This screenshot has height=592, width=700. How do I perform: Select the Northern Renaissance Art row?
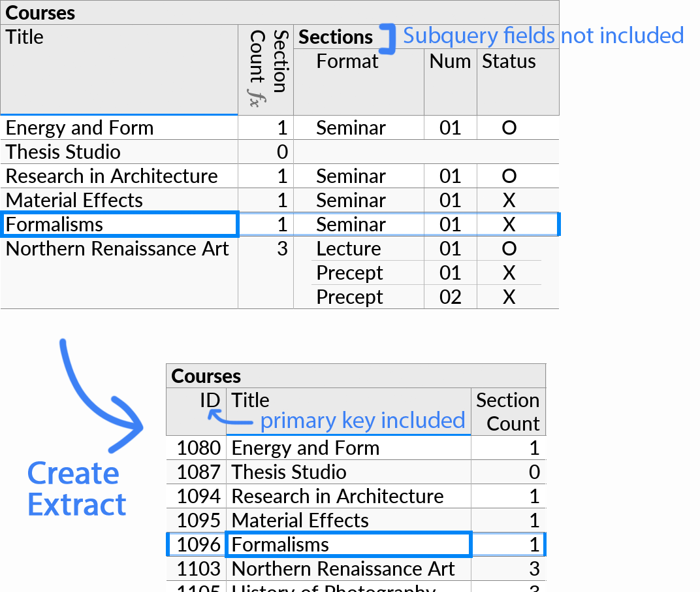tap(118, 249)
